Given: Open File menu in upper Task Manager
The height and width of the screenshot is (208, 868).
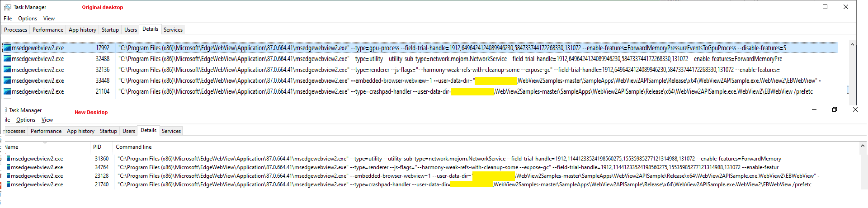Looking at the screenshot, I should (8, 19).
